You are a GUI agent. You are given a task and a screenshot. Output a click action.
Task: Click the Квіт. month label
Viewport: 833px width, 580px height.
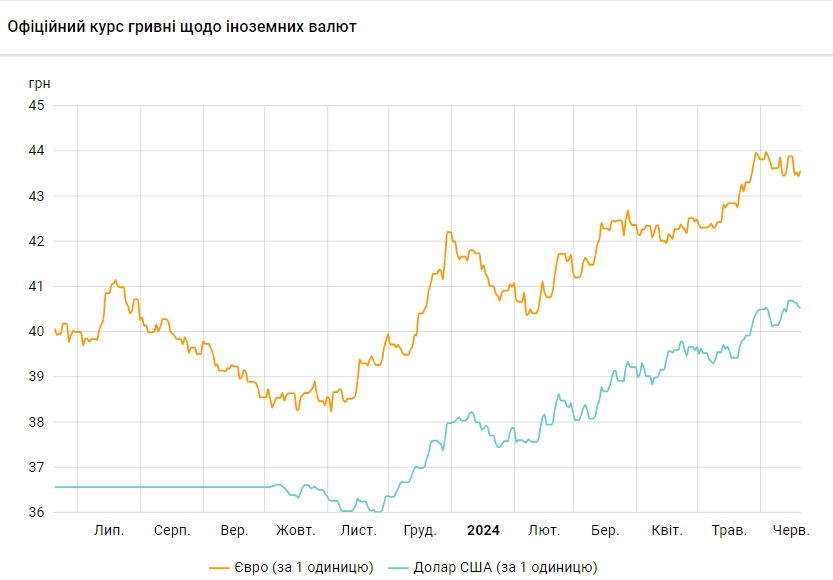click(x=666, y=530)
